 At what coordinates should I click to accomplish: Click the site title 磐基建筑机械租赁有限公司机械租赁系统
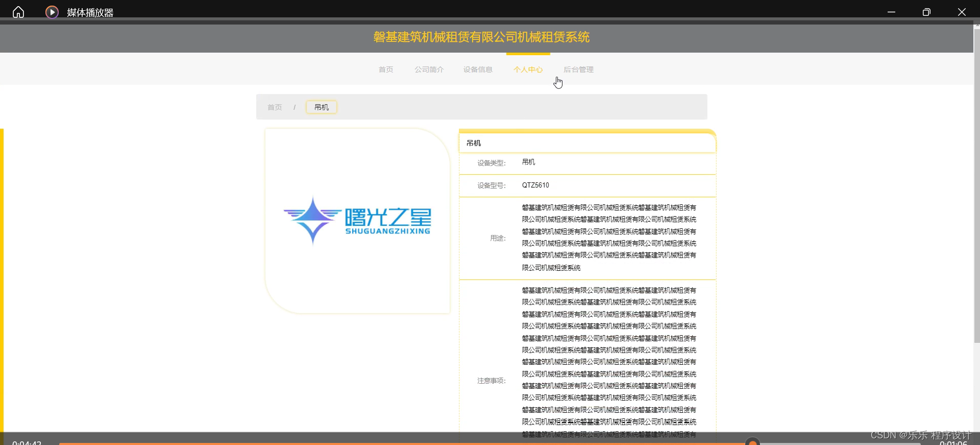[x=481, y=37]
